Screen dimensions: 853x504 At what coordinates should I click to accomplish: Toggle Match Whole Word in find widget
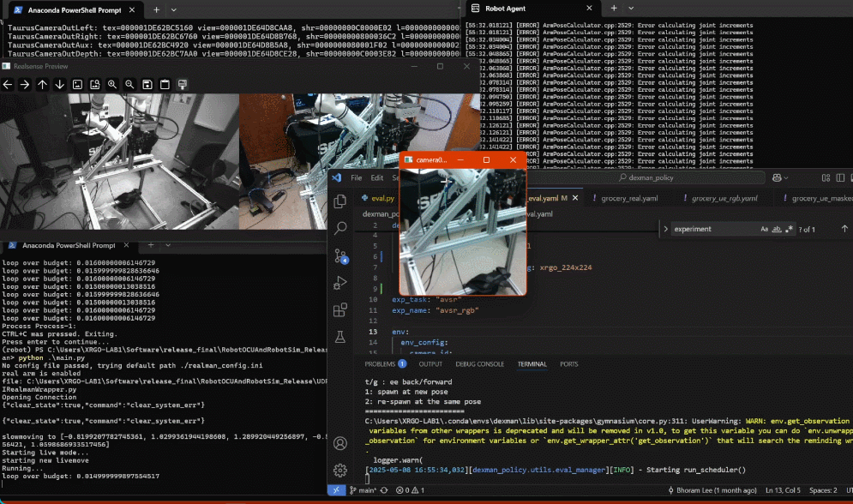778,230
